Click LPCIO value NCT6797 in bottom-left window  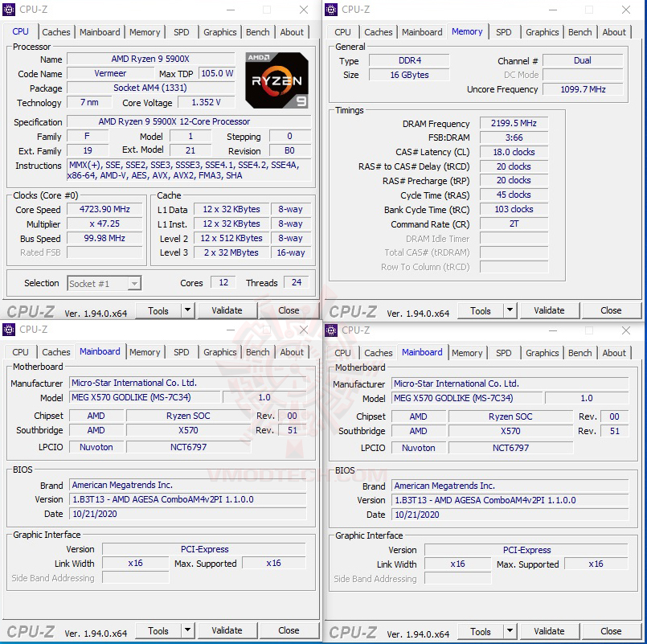tap(188, 447)
